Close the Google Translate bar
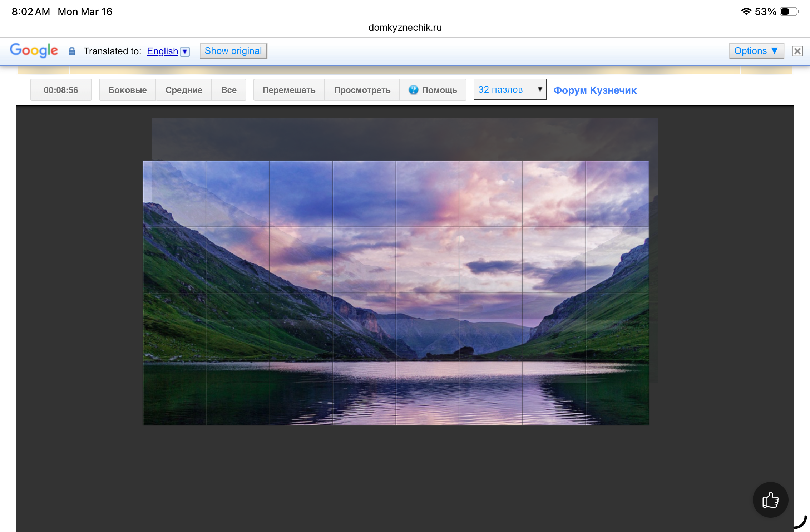The height and width of the screenshot is (532, 810). point(797,51)
